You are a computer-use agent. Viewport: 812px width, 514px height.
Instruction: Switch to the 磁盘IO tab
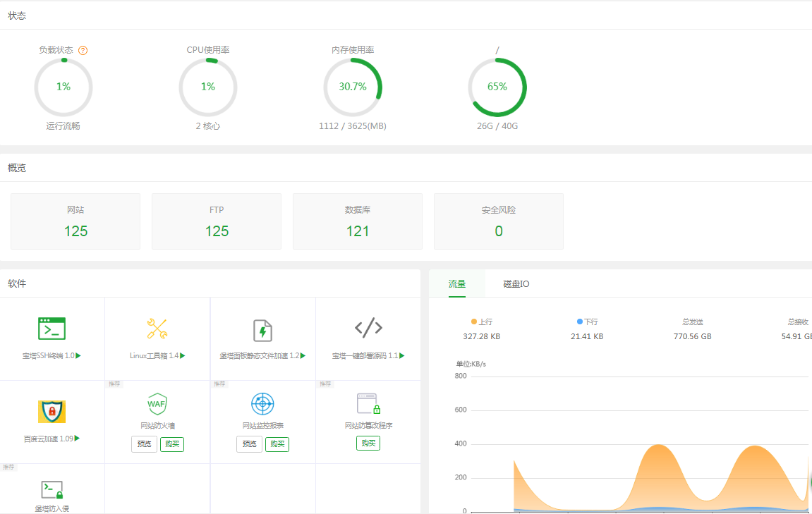pyautogui.click(x=516, y=283)
